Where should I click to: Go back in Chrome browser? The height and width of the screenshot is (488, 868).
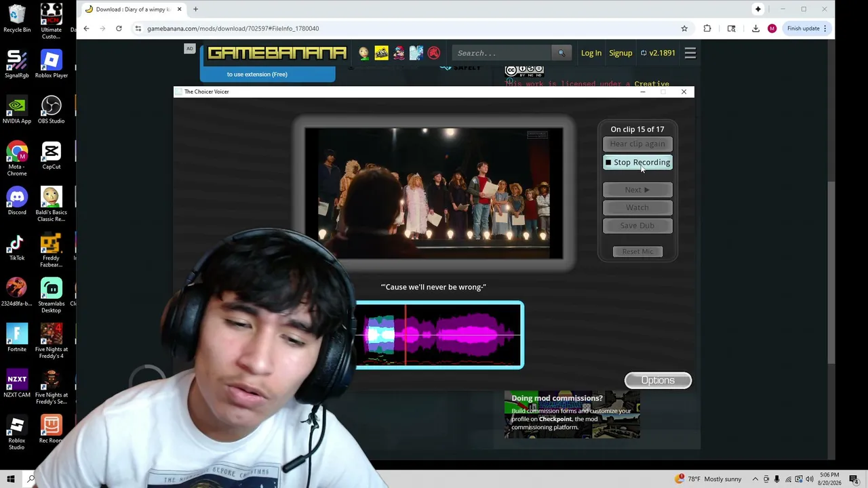(86, 28)
